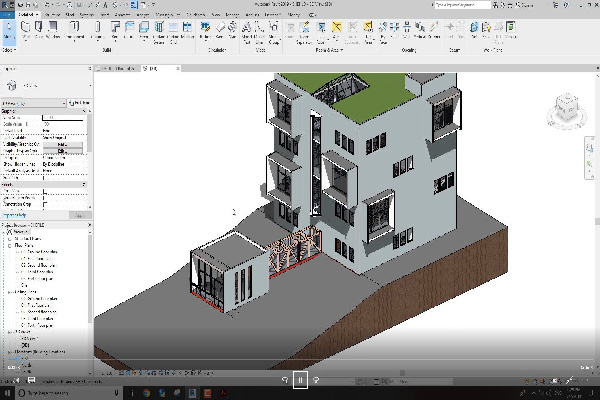Open Chrome from the Windows taskbar
The height and width of the screenshot is (400, 600).
click(146, 393)
